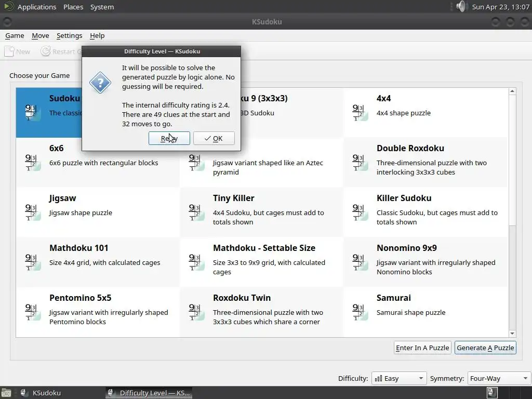Click the Tiny Killer title text

coord(233,198)
